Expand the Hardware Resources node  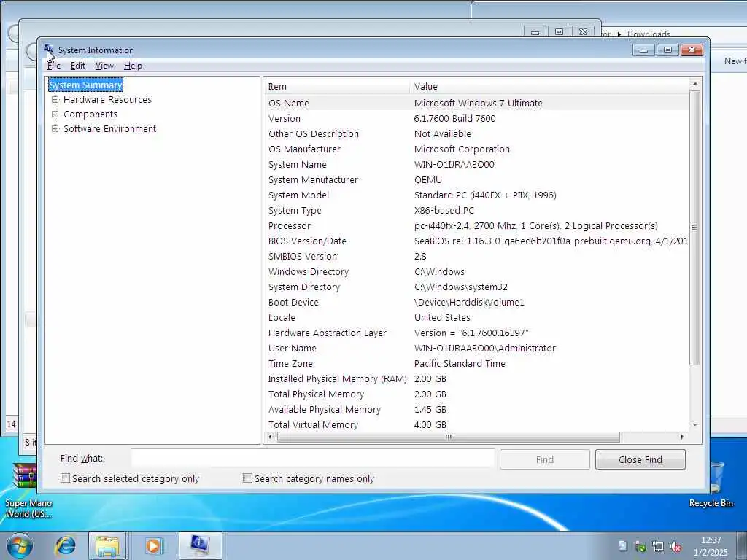pos(55,99)
